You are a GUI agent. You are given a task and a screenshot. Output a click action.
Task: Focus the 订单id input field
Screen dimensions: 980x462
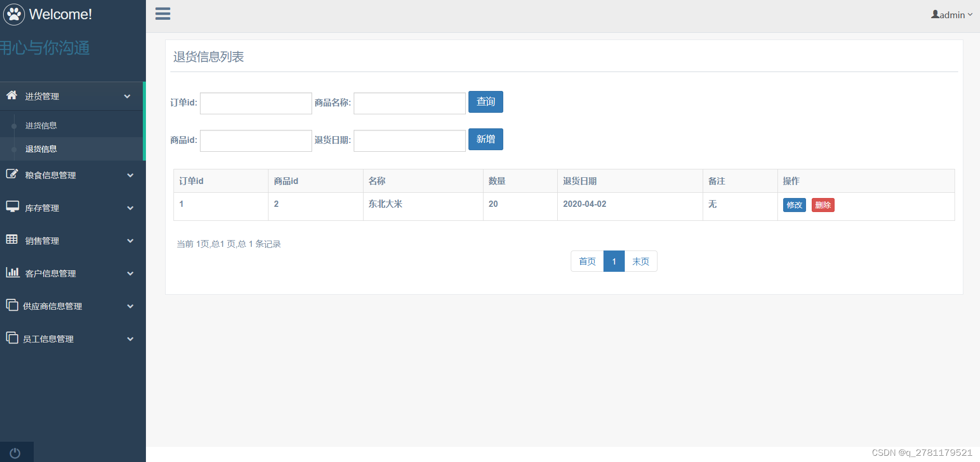[256, 103]
